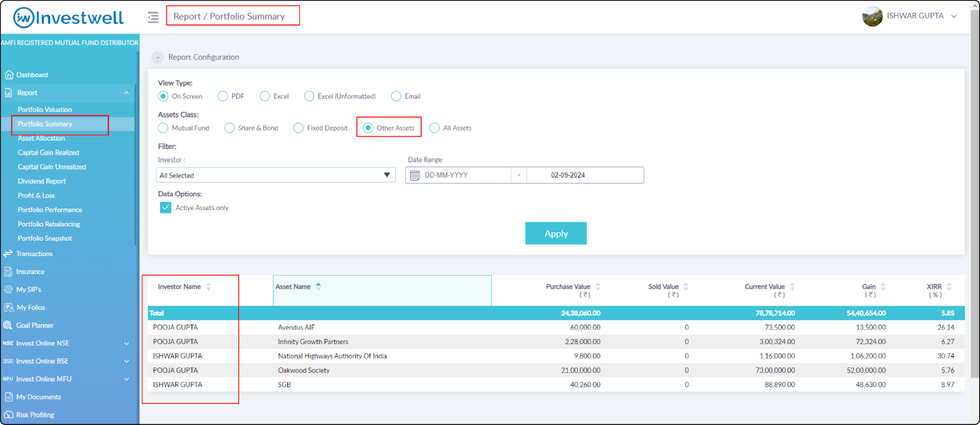Open Portfolio Performance report
The height and width of the screenshot is (425, 980).
point(50,209)
